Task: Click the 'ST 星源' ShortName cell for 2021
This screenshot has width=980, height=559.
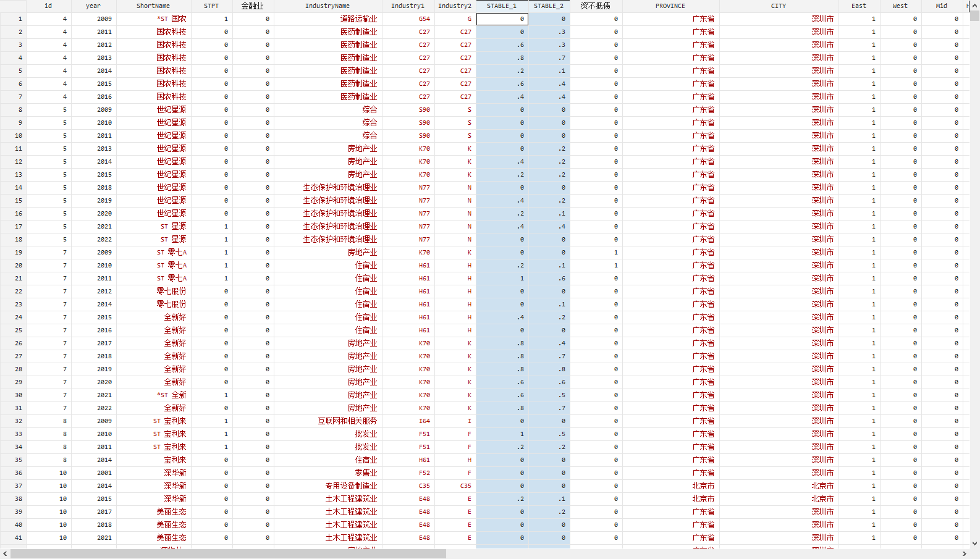Action: [153, 227]
